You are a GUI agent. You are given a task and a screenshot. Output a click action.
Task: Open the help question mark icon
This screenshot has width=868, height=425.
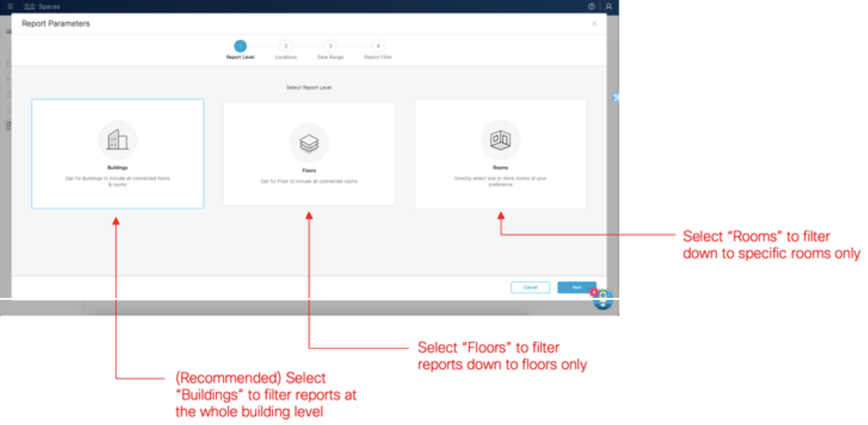coord(591,6)
